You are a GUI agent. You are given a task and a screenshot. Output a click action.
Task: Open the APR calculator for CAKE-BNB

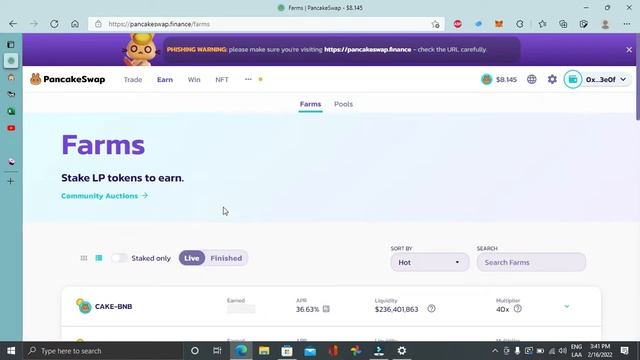pyautogui.click(x=326, y=309)
